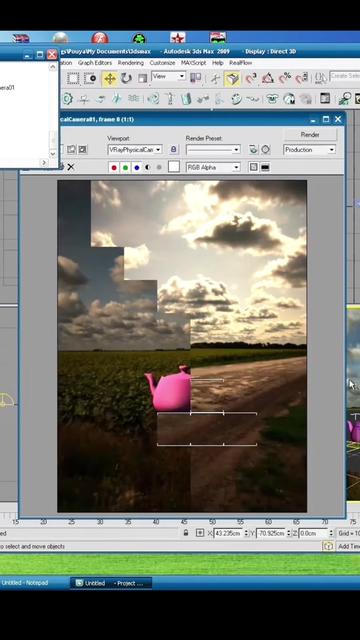Open the Rendering menu
This screenshot has height=640, width=360.
click(x=131, y=63)
